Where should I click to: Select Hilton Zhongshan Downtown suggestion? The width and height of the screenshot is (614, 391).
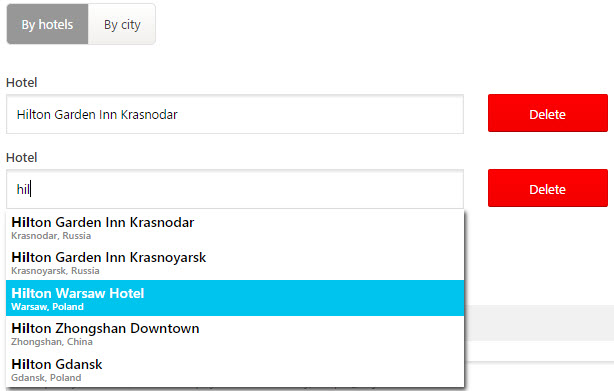[x=235, y=333]
